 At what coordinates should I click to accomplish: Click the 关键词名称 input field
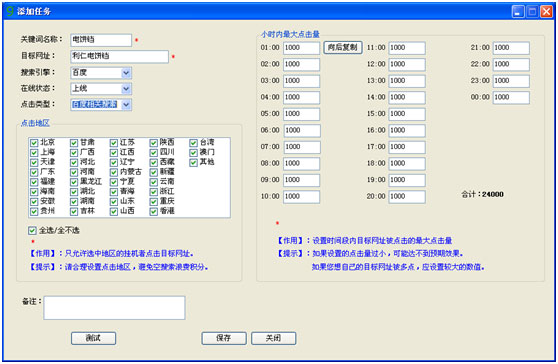click(x=101, y=40)
